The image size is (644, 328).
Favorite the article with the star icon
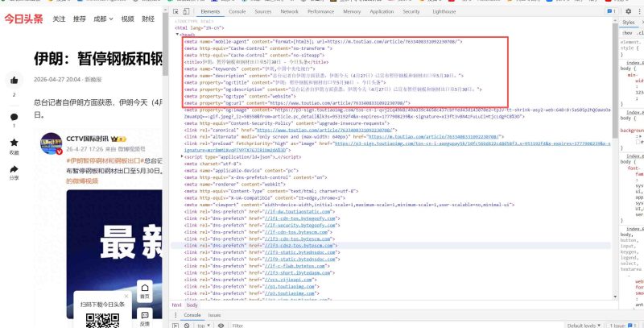tap(14, 143)
